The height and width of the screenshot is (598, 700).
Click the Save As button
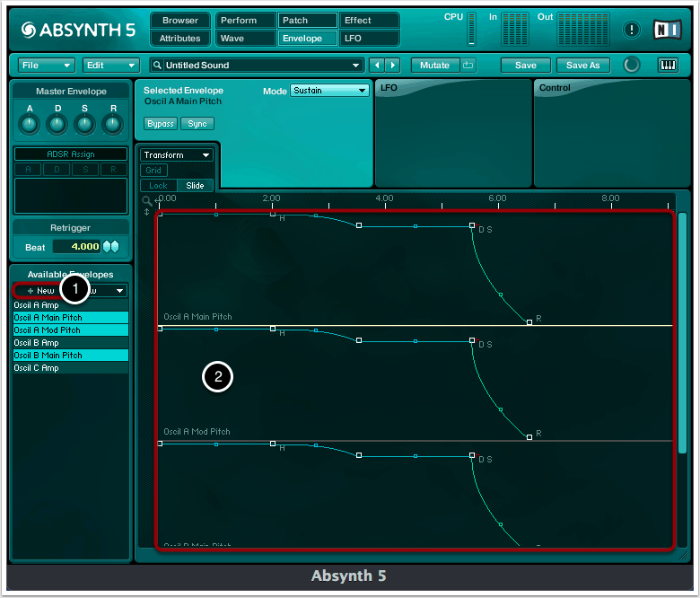coord(583,66)
